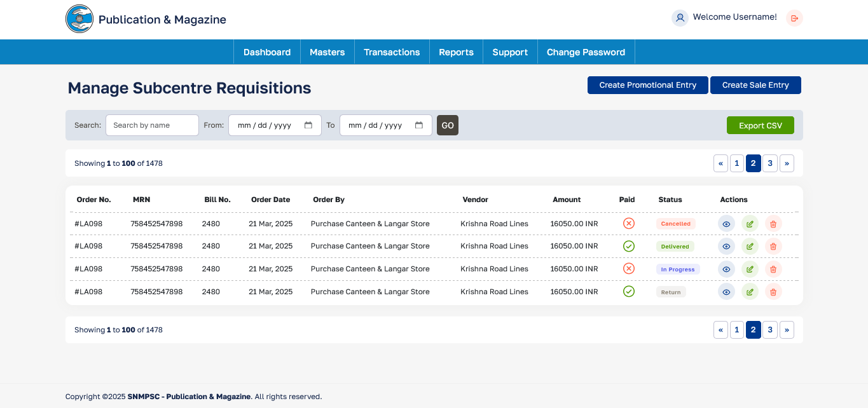868x408 pixels.
Task: Edit the Cancelled order row
Action: pos(750,224)
